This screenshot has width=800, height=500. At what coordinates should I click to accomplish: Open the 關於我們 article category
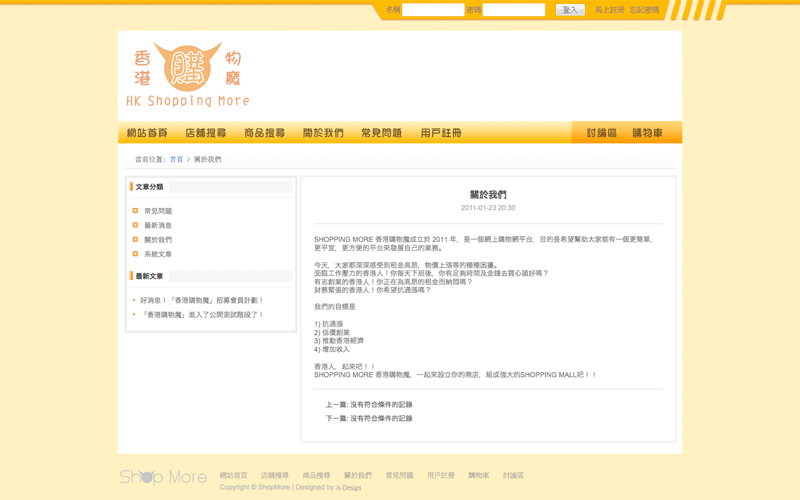pos(158,239)
